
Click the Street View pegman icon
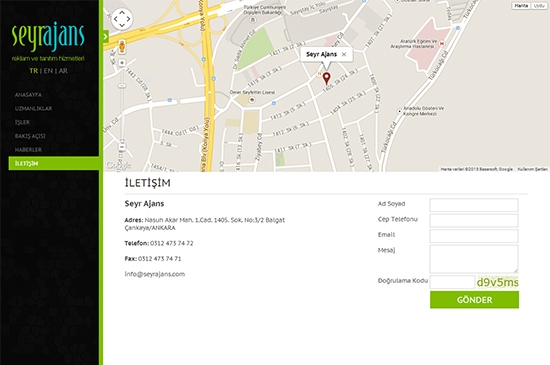click(122, 47)
